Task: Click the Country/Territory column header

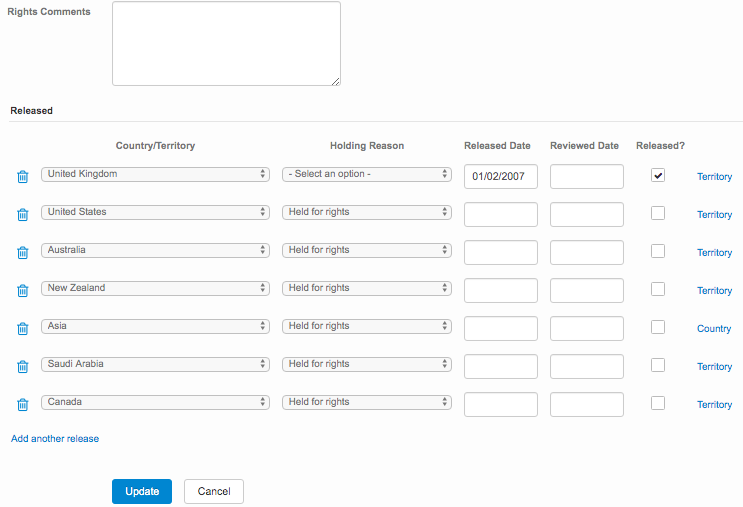Action: pyautogui.click(x=155, y=145)
